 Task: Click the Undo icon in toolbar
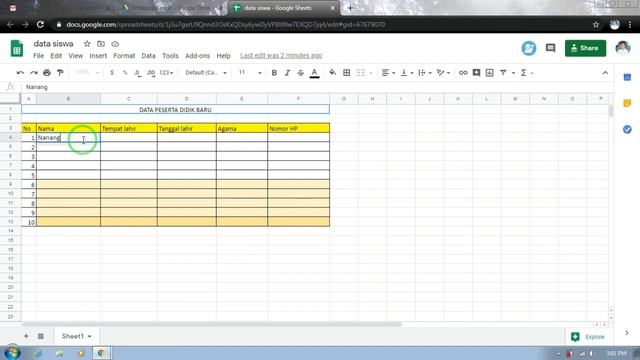[x=20, y=73]
